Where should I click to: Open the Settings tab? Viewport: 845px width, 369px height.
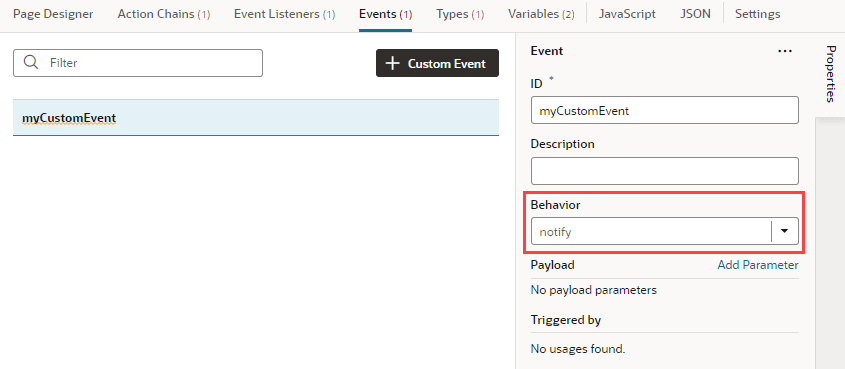point(757,14)
